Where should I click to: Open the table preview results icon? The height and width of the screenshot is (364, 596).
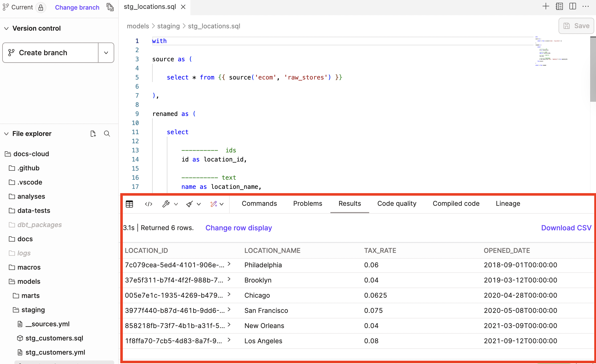click(x=129, y=204)
